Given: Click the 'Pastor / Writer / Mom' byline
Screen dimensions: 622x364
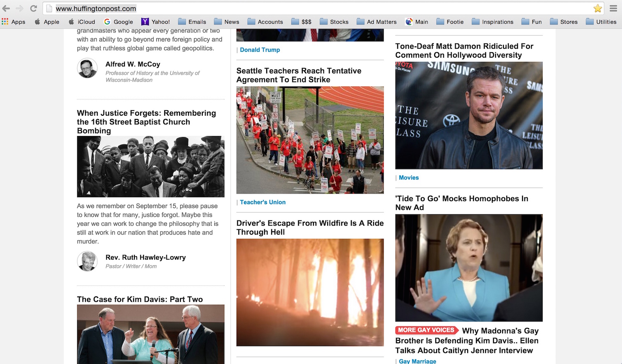Looking at the screenshot, I should (x=131, y=266).
